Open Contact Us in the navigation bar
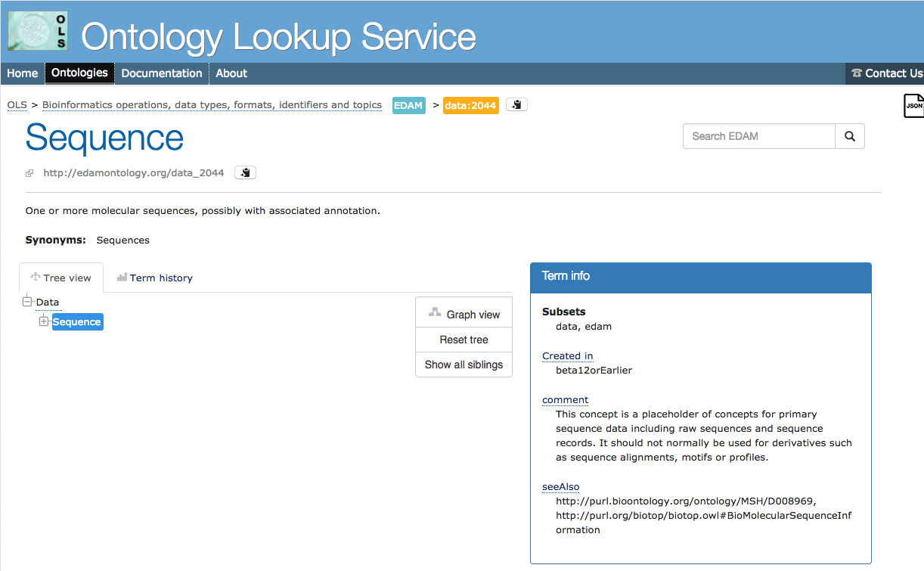 tap(886, 73)
